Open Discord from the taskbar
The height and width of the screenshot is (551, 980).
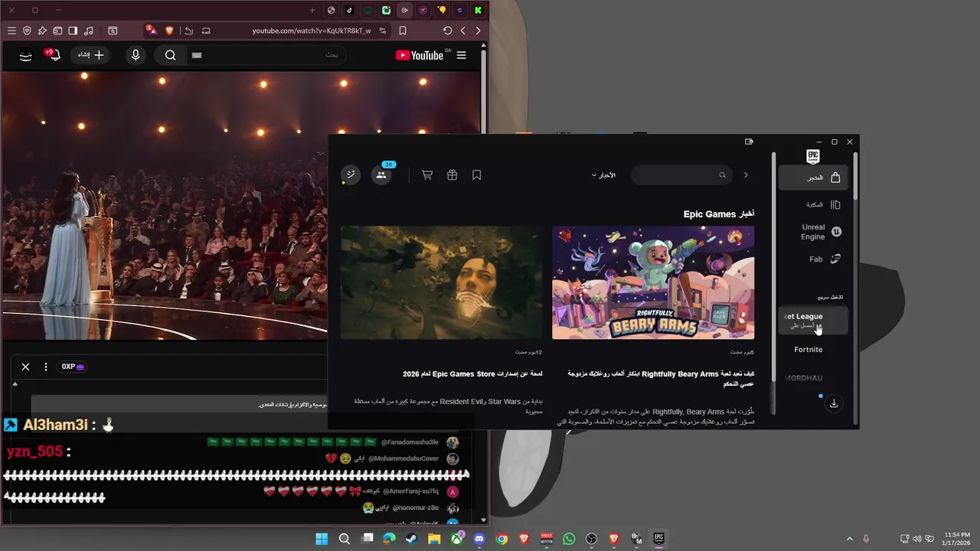[x=479, y=539]
